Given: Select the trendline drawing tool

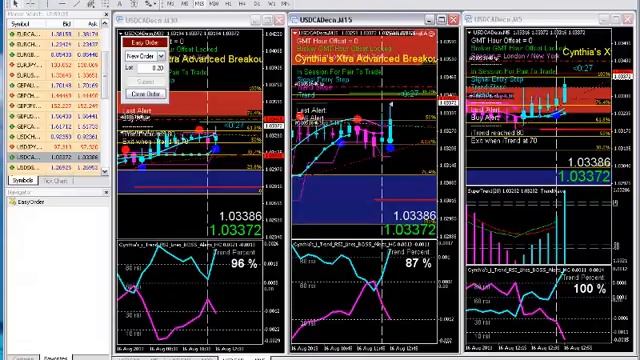Looking at the screenshot, I should point(76,4).
